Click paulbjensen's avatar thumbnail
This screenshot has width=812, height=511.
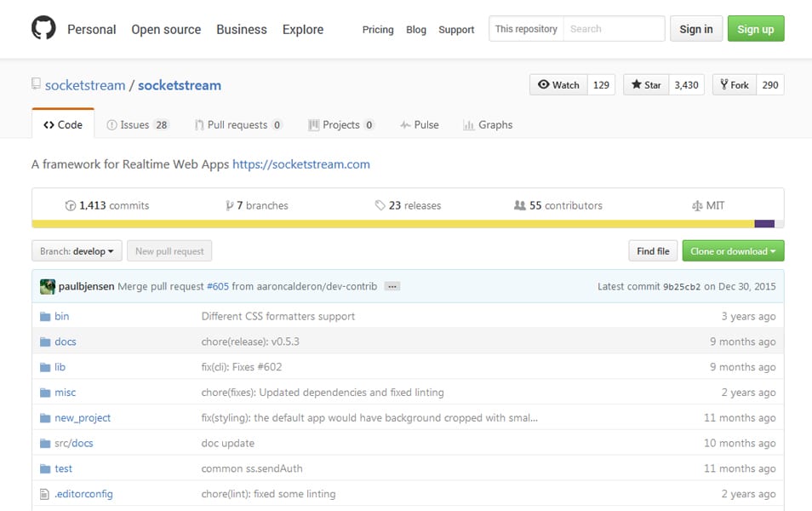(x=48, y=287)
